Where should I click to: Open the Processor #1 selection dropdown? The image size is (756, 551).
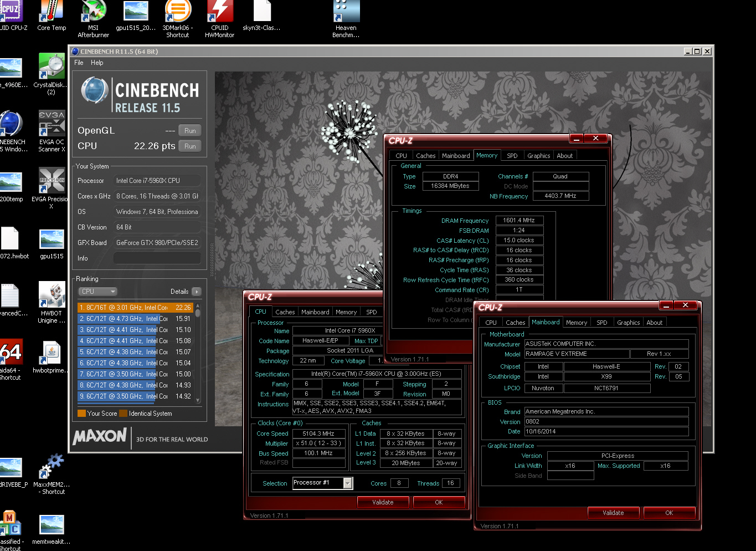322,483
